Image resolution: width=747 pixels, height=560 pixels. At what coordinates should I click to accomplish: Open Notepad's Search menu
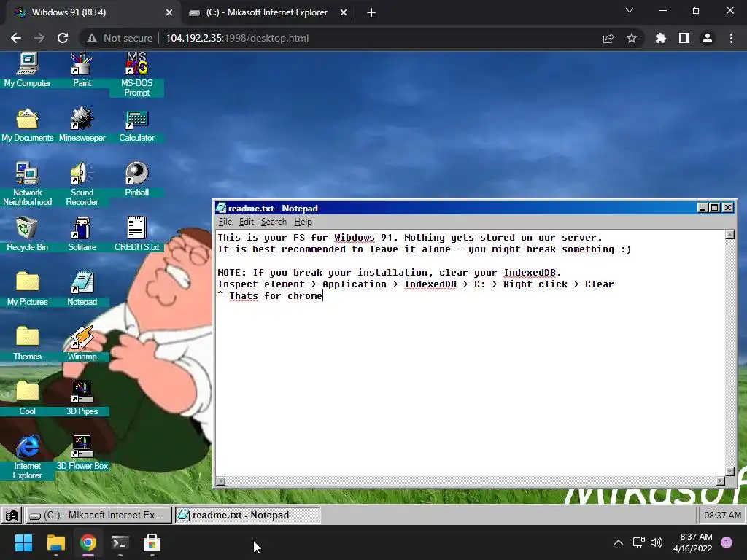[x=274, y=222]
